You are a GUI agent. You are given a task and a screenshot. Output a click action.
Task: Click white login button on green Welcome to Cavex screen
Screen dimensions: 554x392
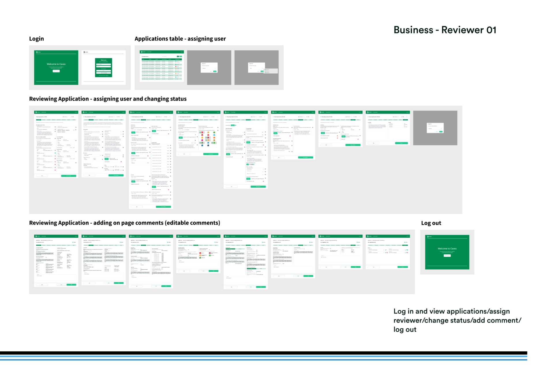tap(56, 71)
